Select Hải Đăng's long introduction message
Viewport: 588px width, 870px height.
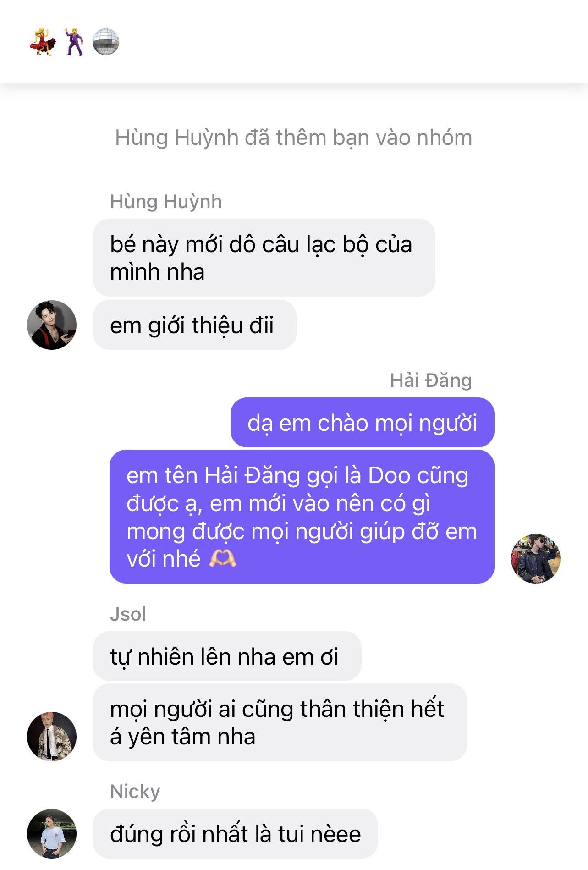pos(302,517)
